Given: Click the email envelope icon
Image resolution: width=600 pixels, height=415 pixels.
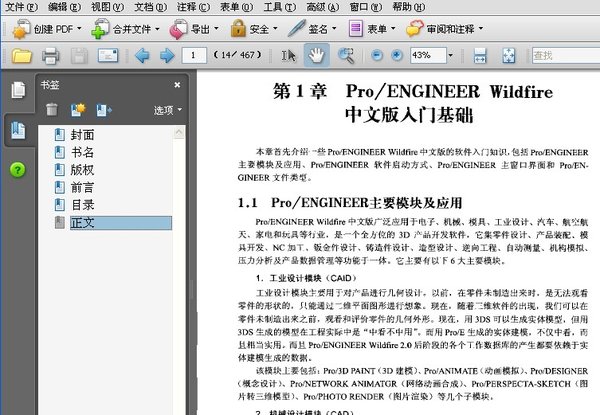Looking at the screenshot, I should (108, 56).
